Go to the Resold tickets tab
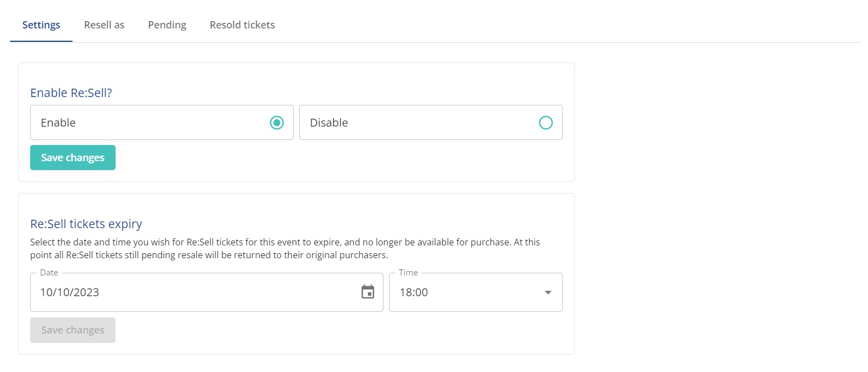The image size is (868, 372). [x=242, y=25]
